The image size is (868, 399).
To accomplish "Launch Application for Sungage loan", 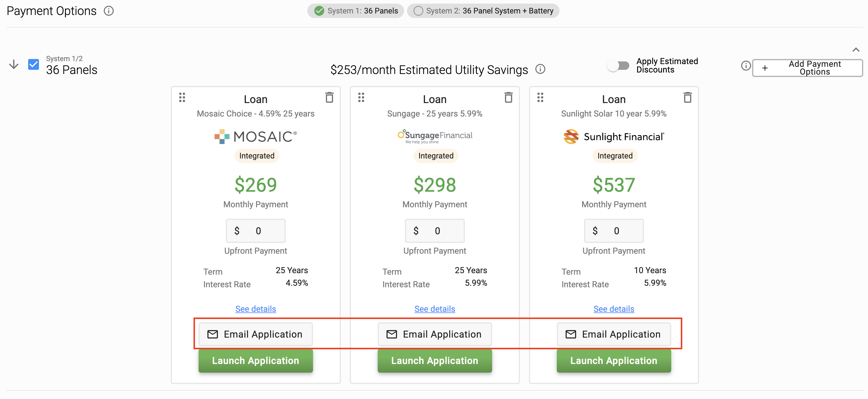I will click(x=435, y=361).
